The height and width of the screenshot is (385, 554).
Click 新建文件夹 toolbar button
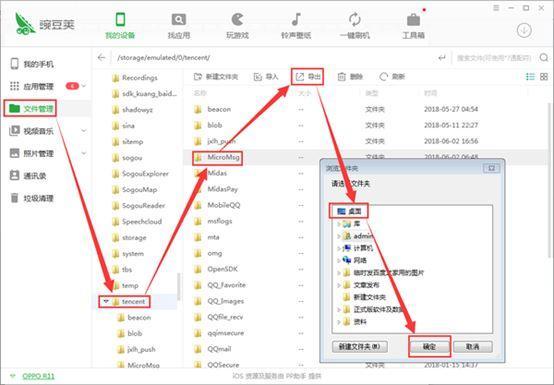(x=216, y=77)
